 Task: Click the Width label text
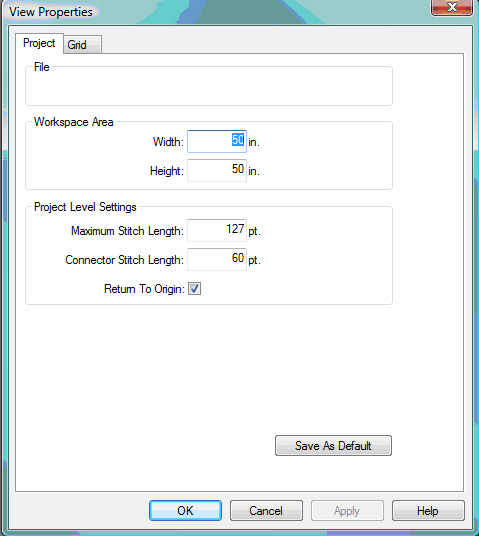tap(168, 142)
